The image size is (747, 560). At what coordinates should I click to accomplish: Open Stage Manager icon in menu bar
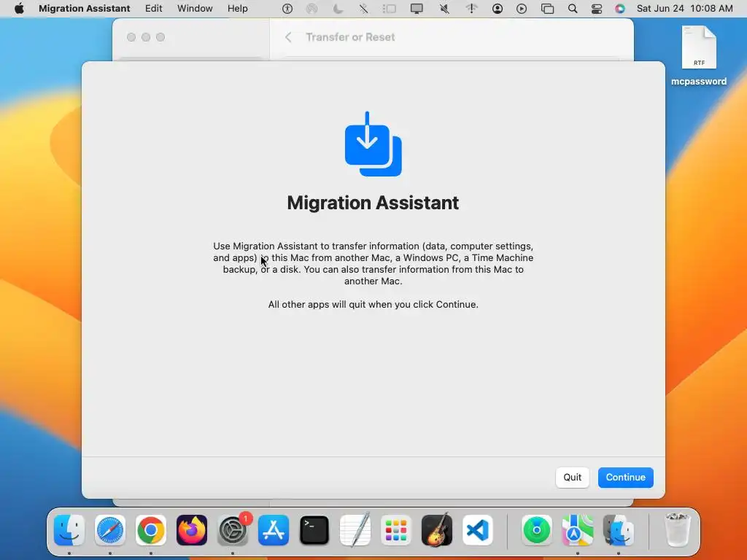point(390,9)
